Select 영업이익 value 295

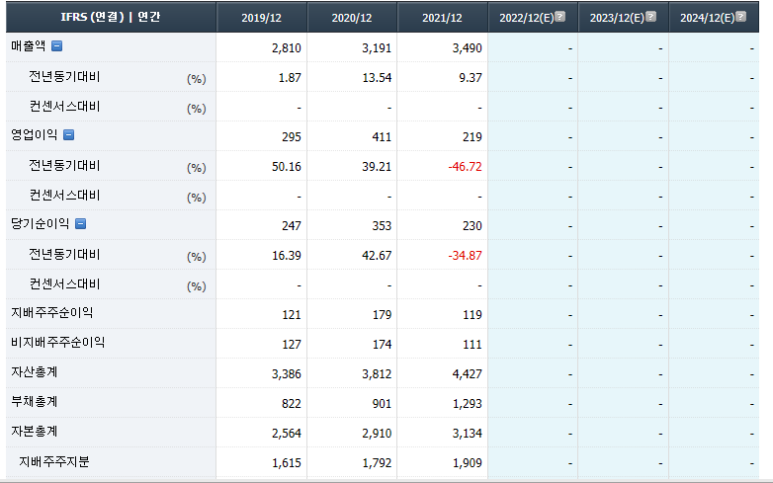pyautogui.click(x=291, y=137)
